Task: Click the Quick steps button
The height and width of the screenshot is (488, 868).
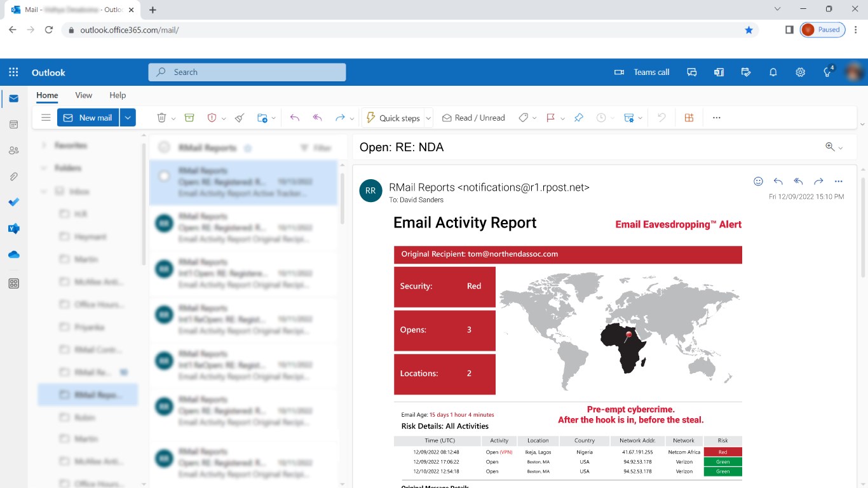Action: click(x=393, y=118)
